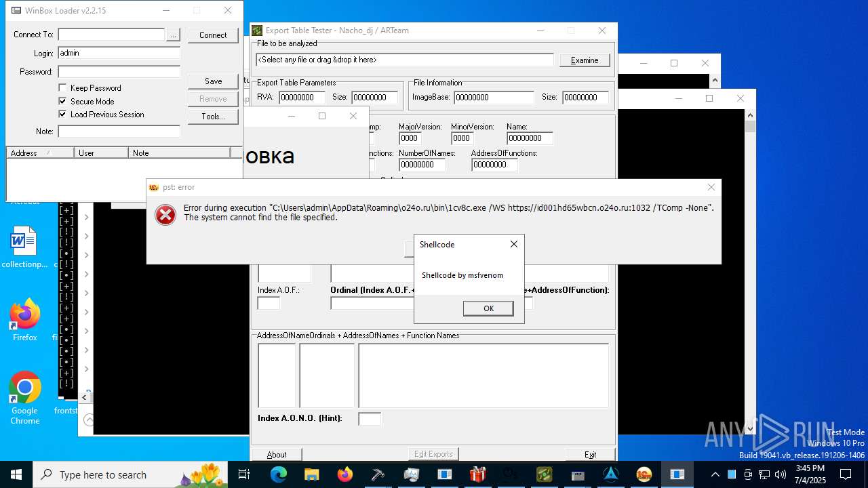Click the Exit button
This screenshot has width=868, height=488.
(x=591, y=454)
